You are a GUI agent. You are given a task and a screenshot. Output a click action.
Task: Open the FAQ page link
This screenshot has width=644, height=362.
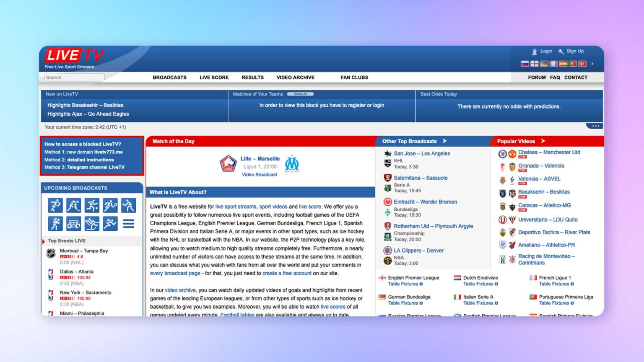coord(555,78)
